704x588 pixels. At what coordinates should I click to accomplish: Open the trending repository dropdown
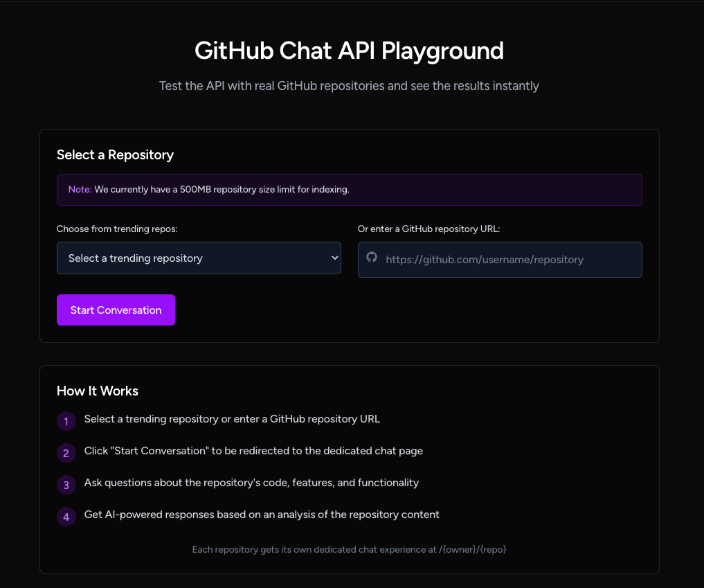pos(199,258)
